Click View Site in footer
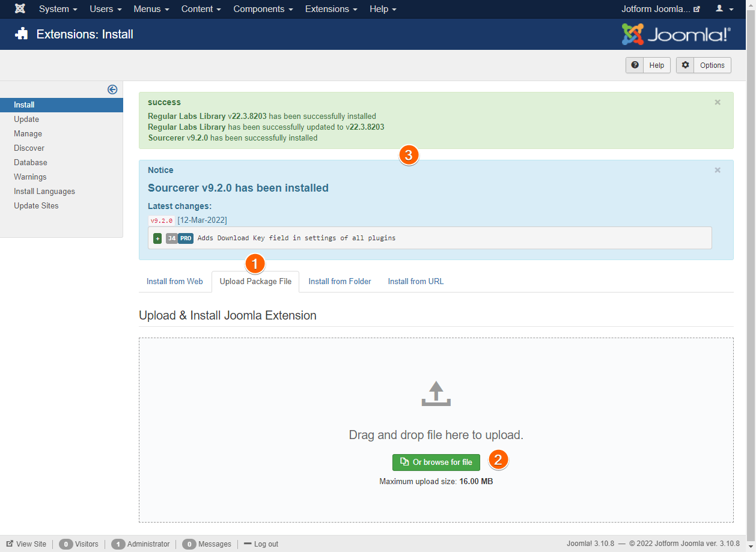The image size is (756, 552). (26, 544)
